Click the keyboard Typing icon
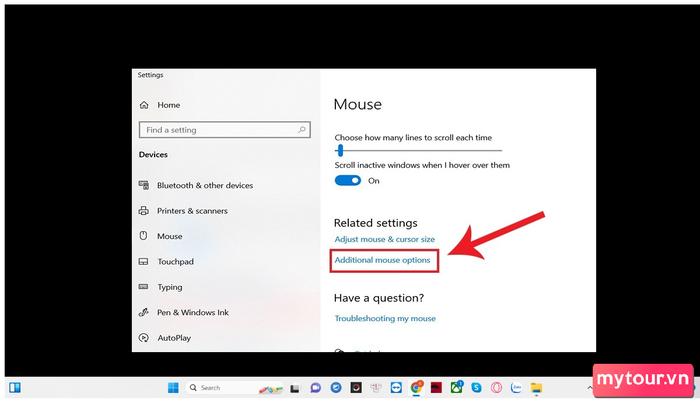Screen dimensions: 700x405 (144, 286)
